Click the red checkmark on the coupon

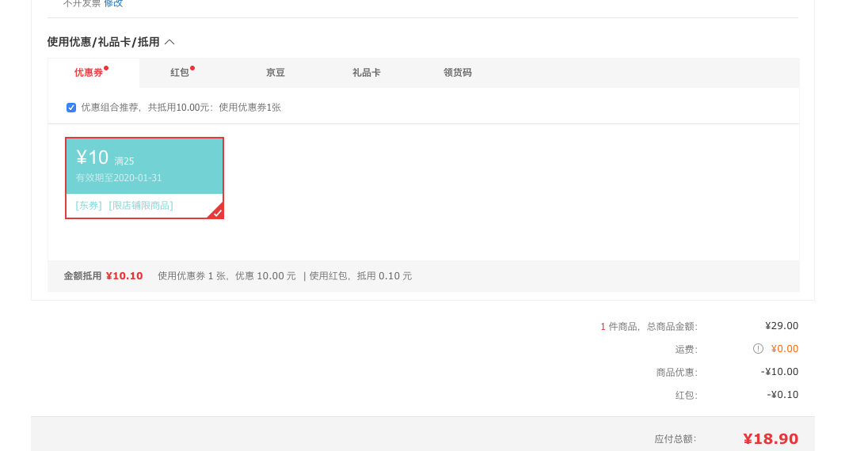pyautogui.click(x=217, y=212)
